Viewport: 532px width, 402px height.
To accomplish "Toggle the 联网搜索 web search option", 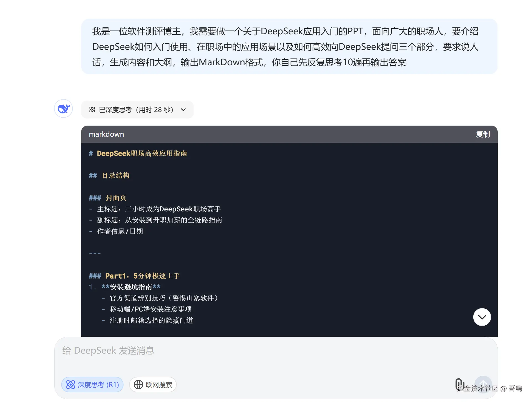I will tap(153, 385).
